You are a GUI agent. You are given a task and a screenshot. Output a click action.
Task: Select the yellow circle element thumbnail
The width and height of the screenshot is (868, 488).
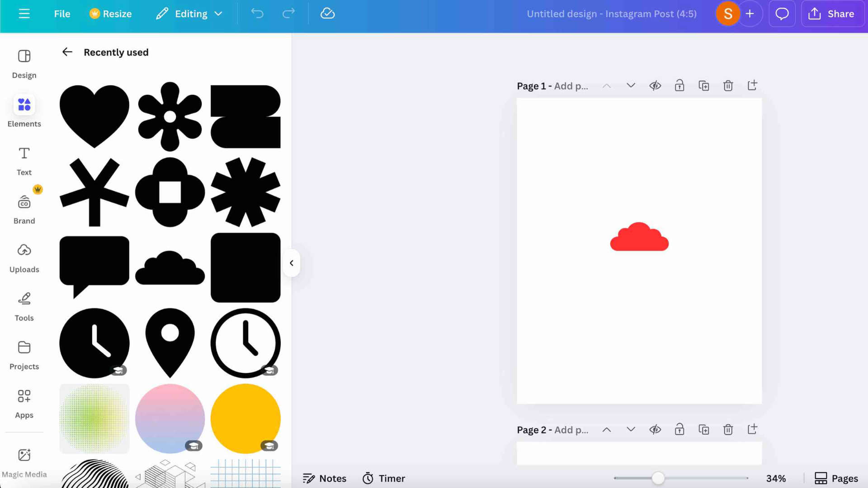point(245,418)
